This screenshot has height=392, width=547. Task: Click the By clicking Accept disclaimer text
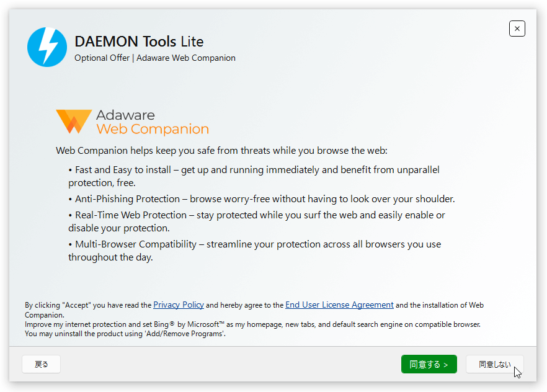[254, 310]
